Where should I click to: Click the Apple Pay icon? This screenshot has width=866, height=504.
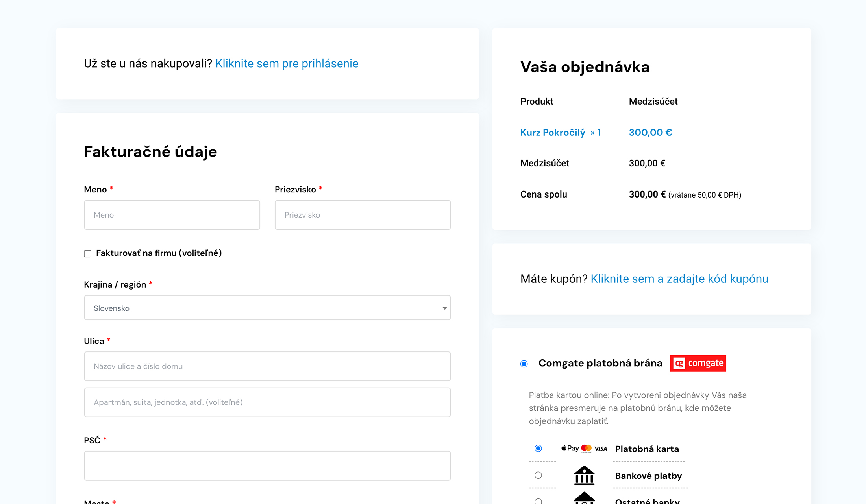570,448
